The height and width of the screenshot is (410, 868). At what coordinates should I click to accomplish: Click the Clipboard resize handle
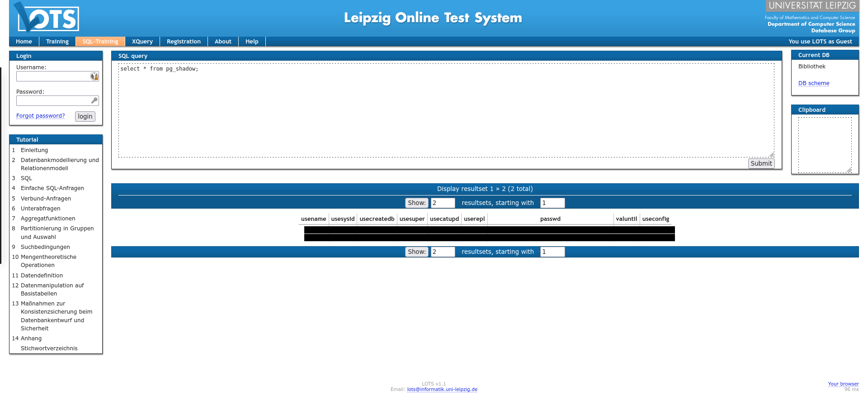click(849, 170)
